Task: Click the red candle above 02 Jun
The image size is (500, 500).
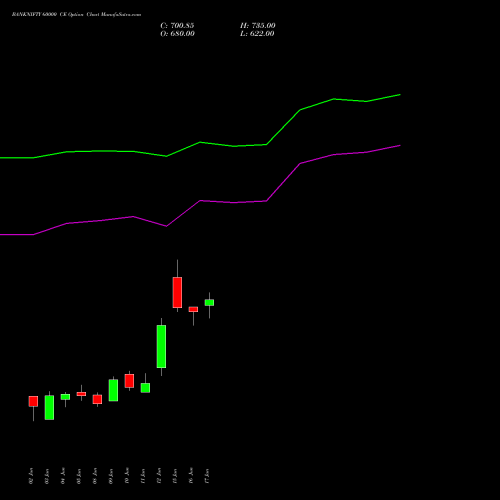Action: pos(33,401)
